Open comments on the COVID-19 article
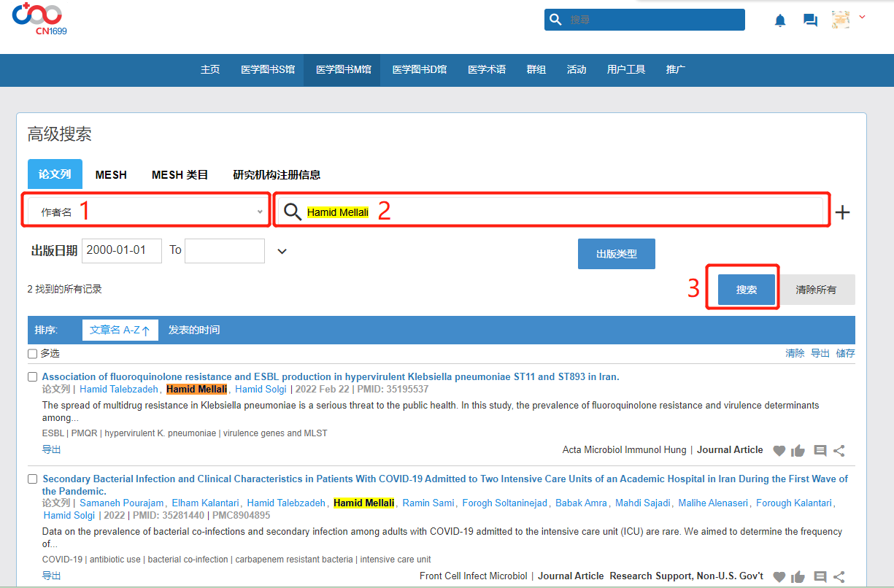894x588 pixels. pyautogui.click(x=820, y=576)
